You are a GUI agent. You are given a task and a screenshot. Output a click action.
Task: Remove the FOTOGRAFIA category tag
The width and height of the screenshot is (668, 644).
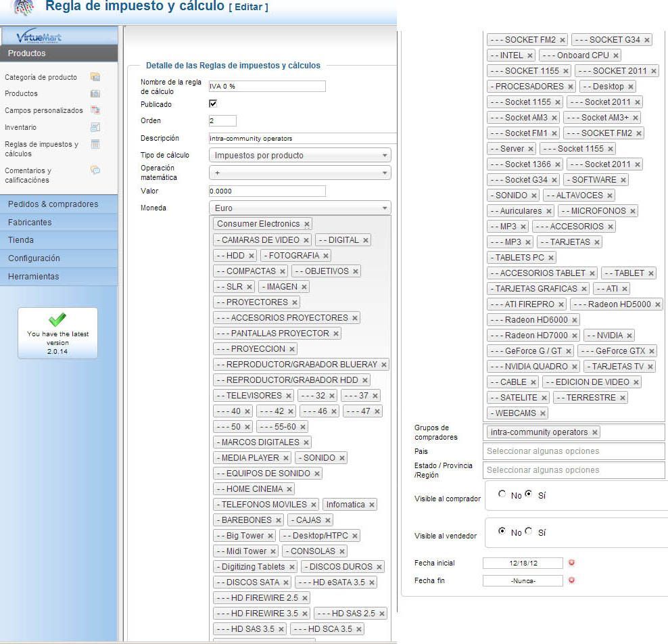(x=325, y=256)
